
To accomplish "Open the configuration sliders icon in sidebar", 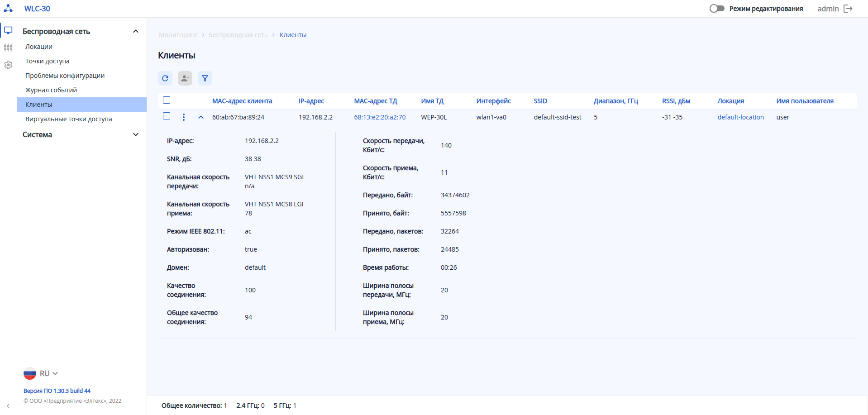I will 8,48.
